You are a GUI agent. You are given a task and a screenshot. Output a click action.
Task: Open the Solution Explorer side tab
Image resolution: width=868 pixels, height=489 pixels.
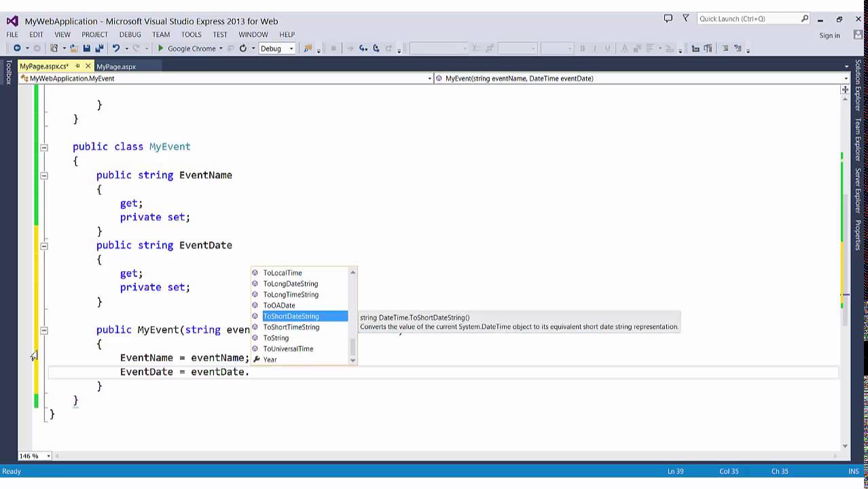point(858,86)
